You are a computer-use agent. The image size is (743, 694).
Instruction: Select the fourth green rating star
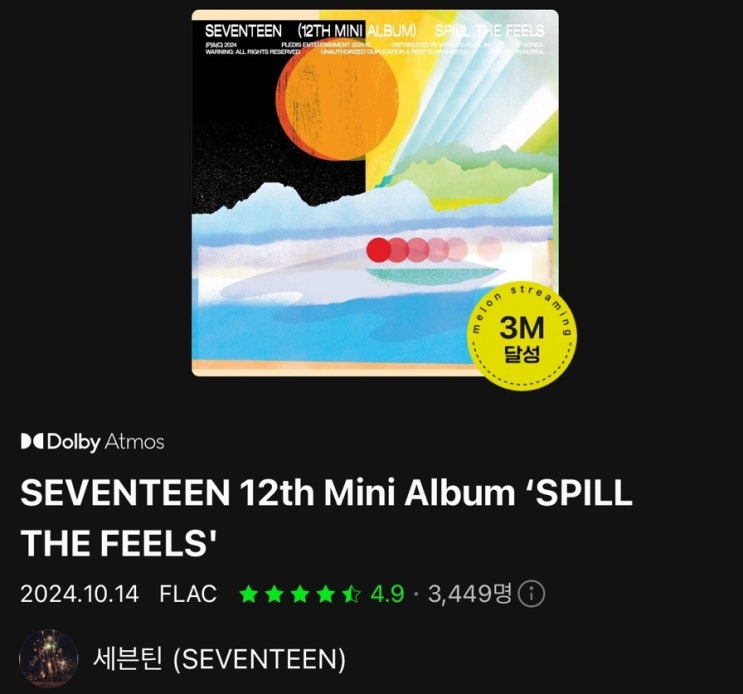[x=326, y=594]
